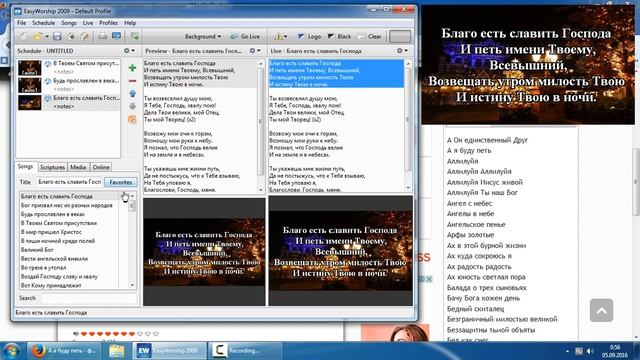The height and width of the screenshot is (360, 640).
Task: Click the Go Live button
Action: pyautogui.click(x=245, y=36)
